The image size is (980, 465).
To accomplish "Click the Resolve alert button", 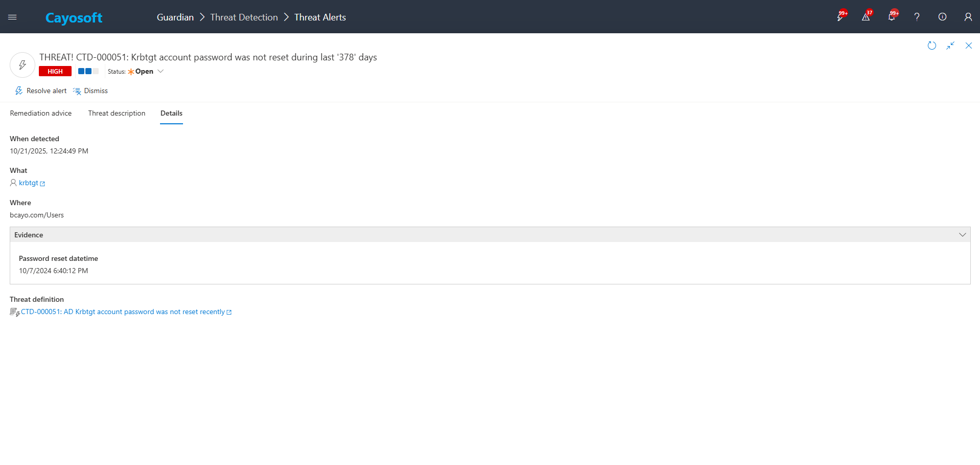I will (41, 91).
